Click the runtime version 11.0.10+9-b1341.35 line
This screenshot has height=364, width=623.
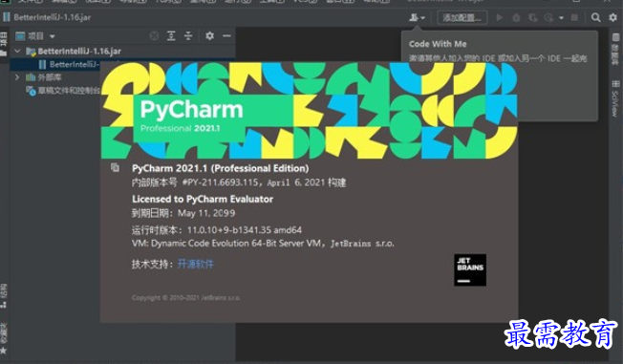[217, 230]
